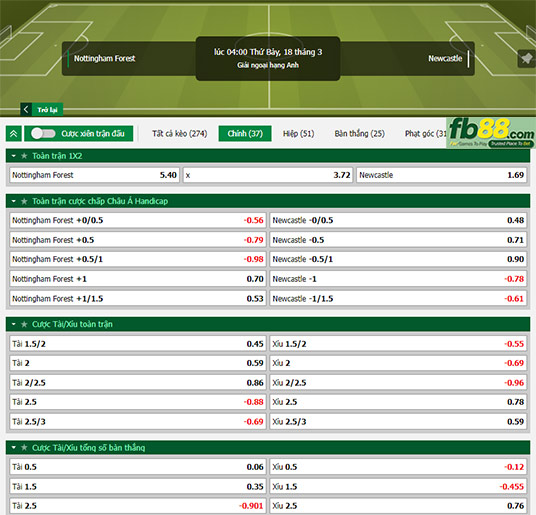The image size is (536, 515).
Task: Toggle the Cược xiên trận đấu switch
Action: coord(43,134)
